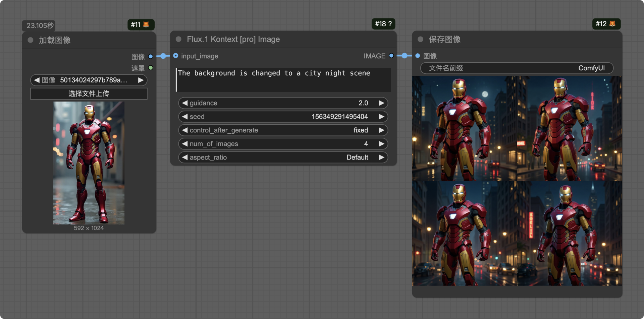Decrease the guidance value

click(184, 103)
